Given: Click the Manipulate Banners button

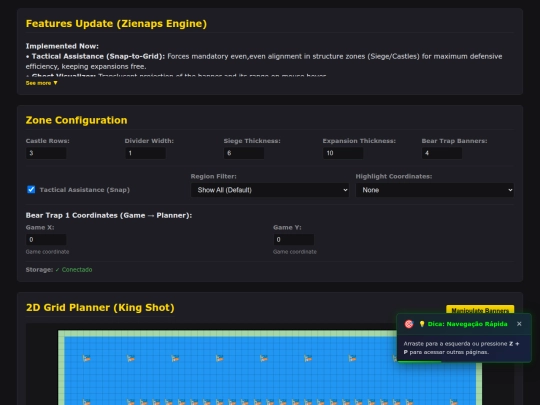Looking at the screenshot, I should (480, 309).
